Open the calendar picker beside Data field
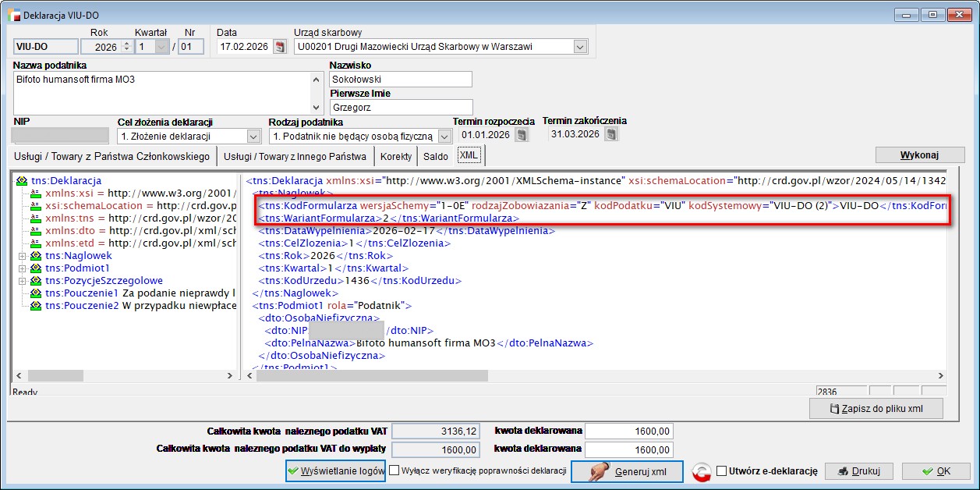 280,47
